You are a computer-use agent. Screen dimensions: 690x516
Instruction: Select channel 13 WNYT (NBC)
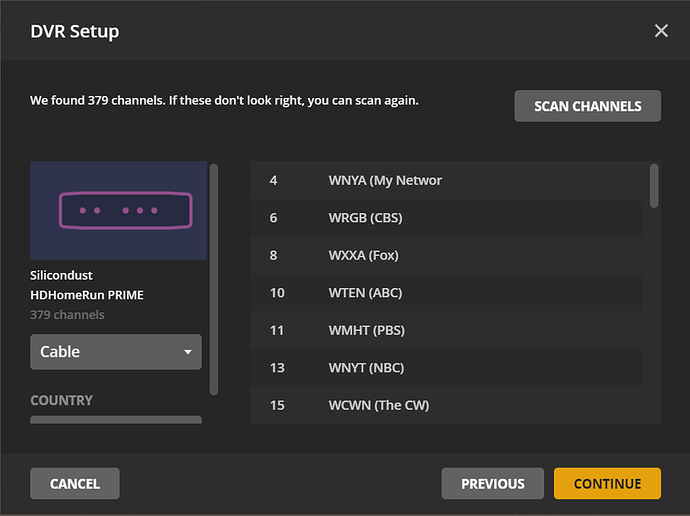[447, 368]
